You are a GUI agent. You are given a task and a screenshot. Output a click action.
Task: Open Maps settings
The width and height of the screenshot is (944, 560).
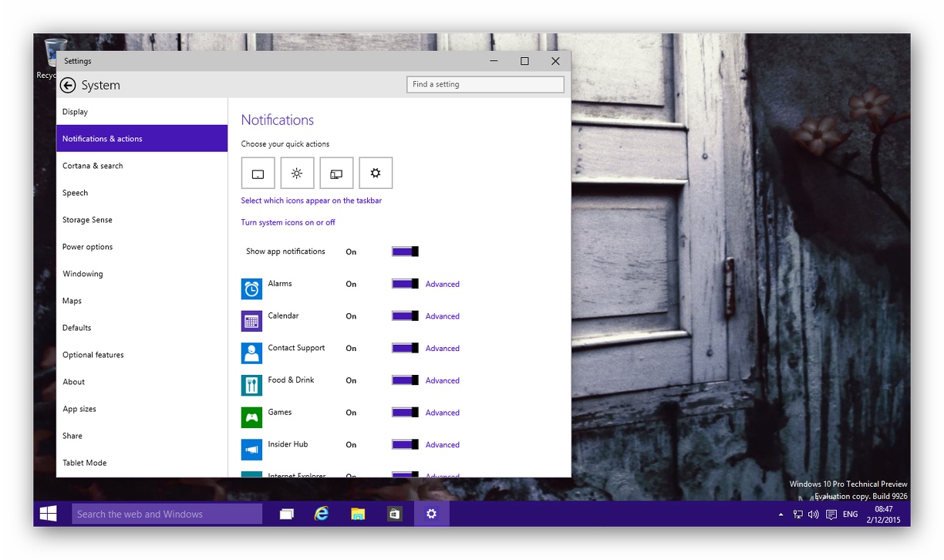pyautogui.click(x=142, y=301)
